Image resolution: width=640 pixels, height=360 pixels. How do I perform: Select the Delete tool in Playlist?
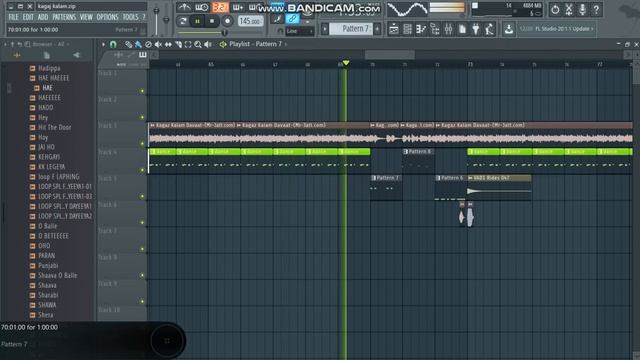[148, 44]
